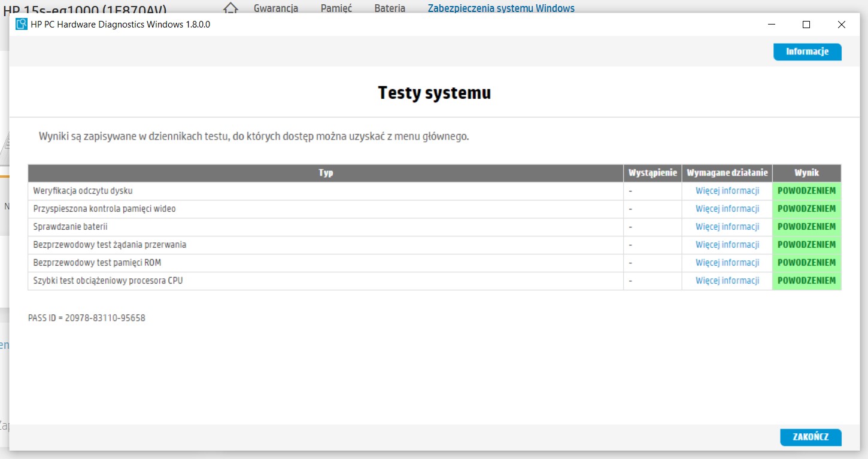This screenshot has height=459, width=868.
Task: Click the Typ column header
Action: point(326,172)
